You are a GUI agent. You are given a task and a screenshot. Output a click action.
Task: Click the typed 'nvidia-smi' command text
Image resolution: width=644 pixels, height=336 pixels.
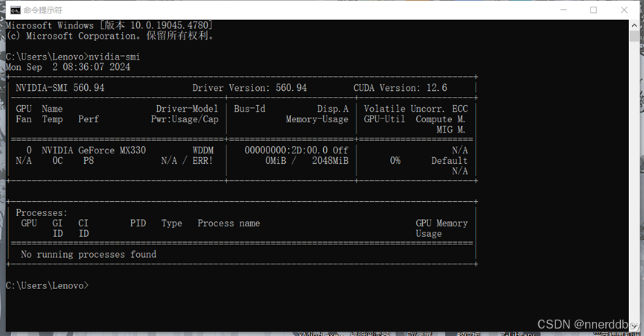115,57
